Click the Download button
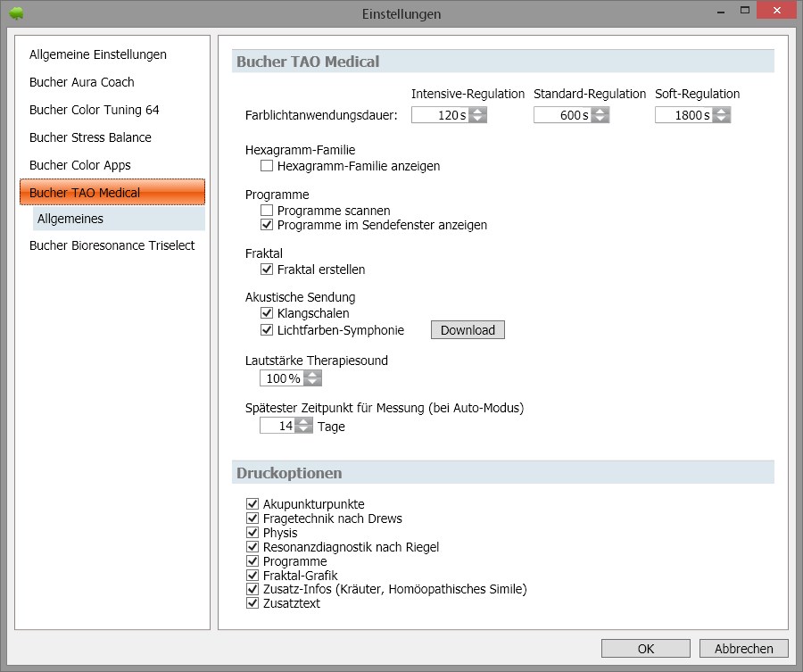The image size is (803, 672). [x=468, y=330]
